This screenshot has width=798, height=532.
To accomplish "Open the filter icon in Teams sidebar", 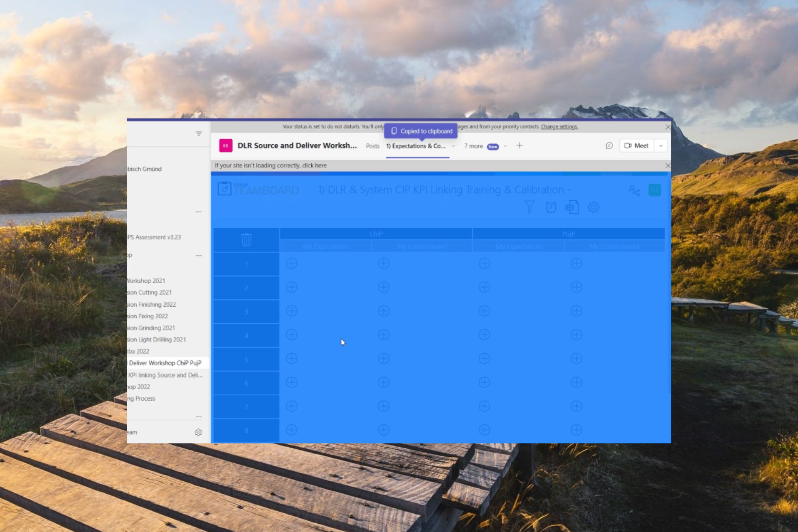I will pos(199,133).
